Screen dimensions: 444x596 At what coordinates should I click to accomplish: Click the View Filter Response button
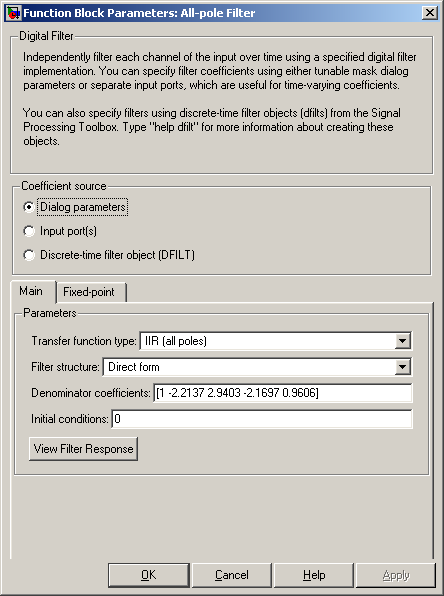[x=83, y=449]
